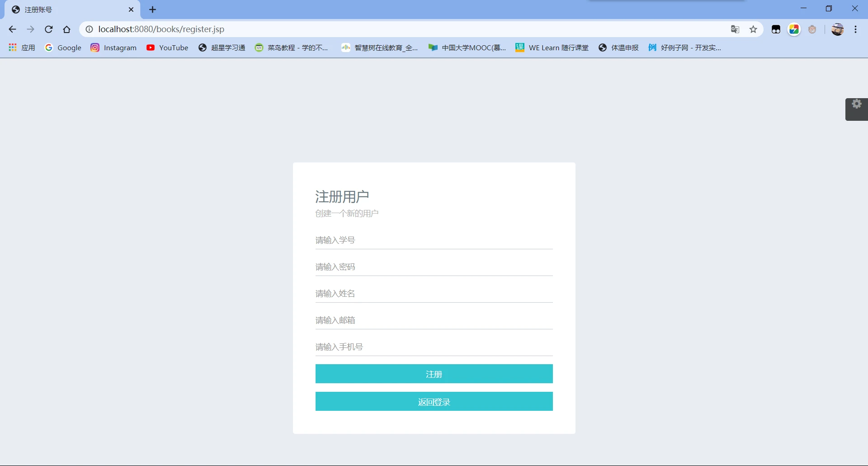The image size is (868, 466).
Task: Open Google Translate icon in address bar
Action: [735, 29]
